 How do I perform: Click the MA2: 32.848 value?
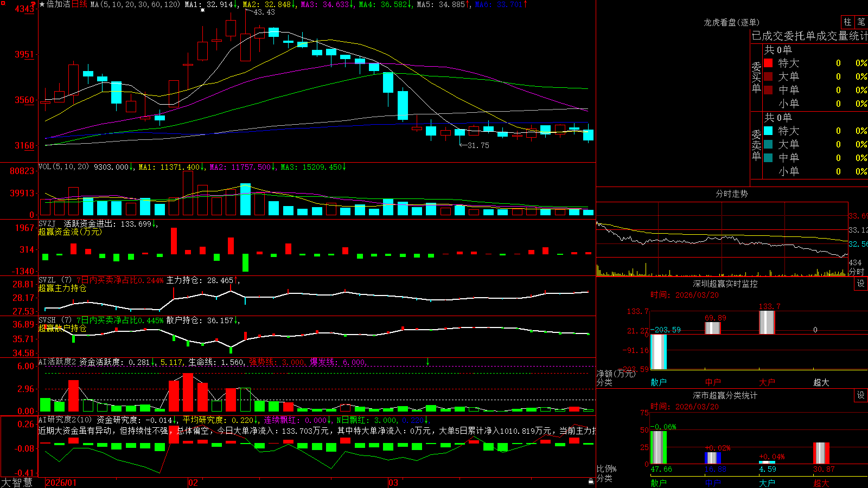coord(268,4)
